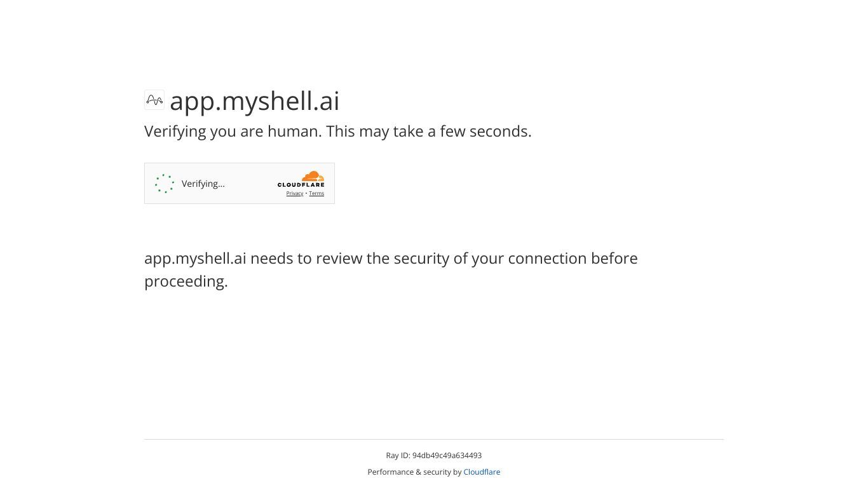Click the green spinning verification loader
Image resolution: width=868 pixels, height=488 pixels.
(x=165, y=184)
